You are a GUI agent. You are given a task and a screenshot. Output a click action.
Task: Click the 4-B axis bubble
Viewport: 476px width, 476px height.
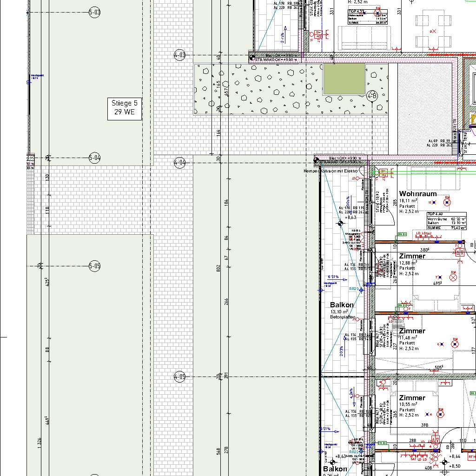[372, 96]
